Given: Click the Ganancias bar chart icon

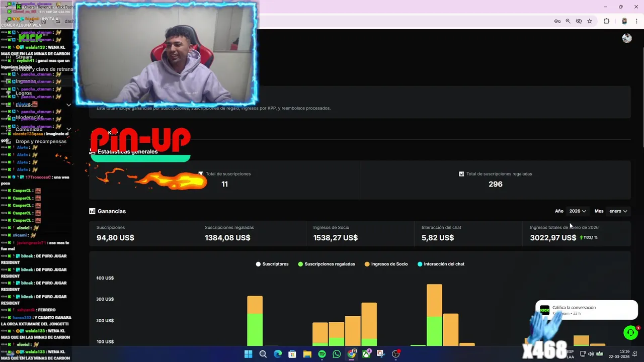Looking at the screenshot, I should pos(92,211).
